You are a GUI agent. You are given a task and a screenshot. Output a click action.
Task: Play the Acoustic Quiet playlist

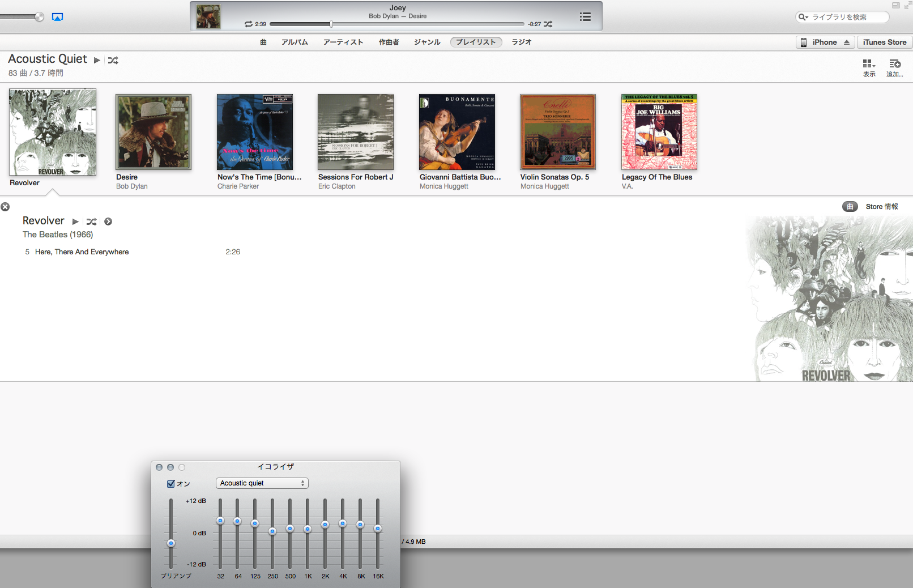[x=97, y=60]
